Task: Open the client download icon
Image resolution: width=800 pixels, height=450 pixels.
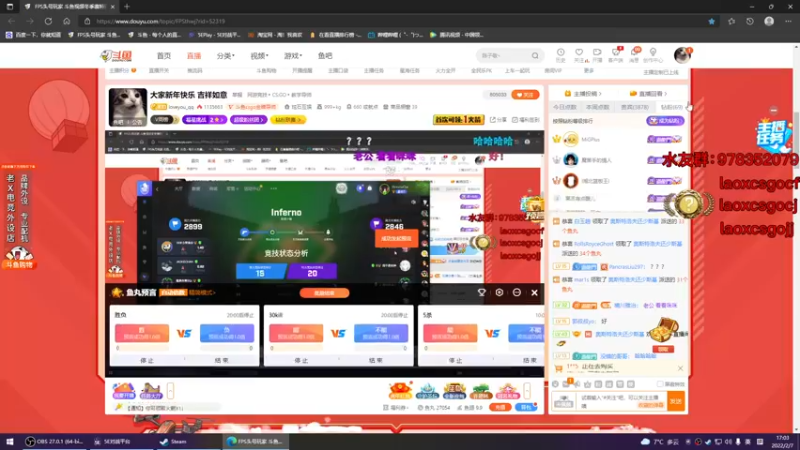Action: [x=616, y=53]
